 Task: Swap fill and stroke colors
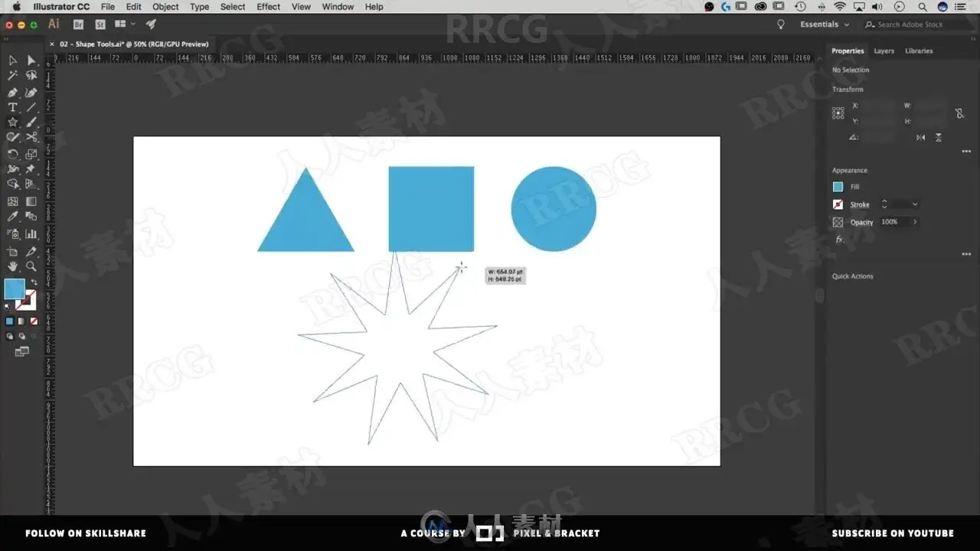[x=34, y=282]
